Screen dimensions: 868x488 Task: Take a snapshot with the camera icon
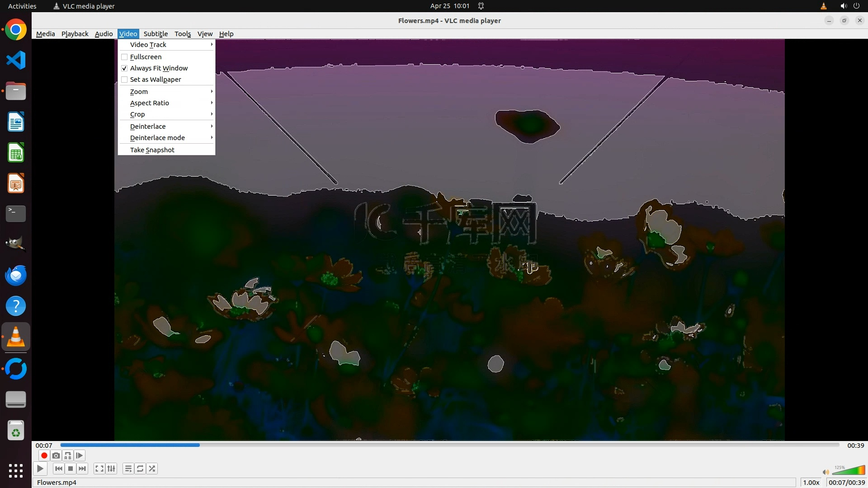pyautogui.click(x=56, y=455)
